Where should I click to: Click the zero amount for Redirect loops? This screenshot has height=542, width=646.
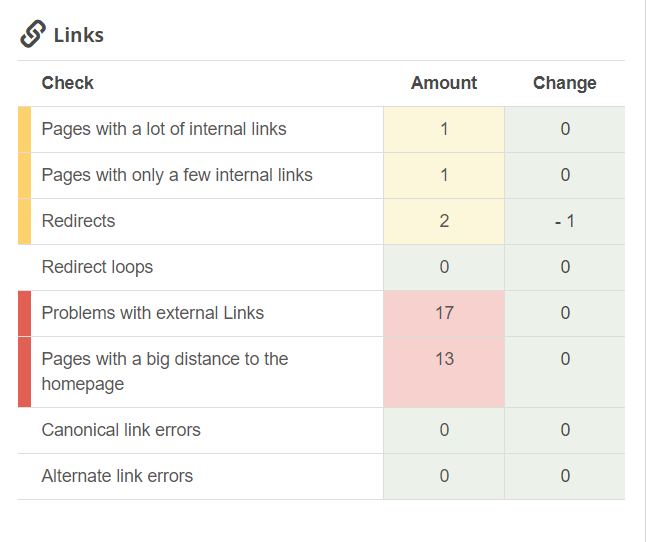[x=444, y=267]
